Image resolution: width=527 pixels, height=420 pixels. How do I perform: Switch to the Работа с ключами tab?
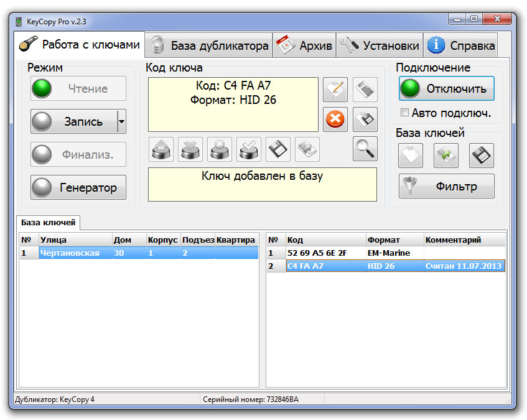pos(80,45)
